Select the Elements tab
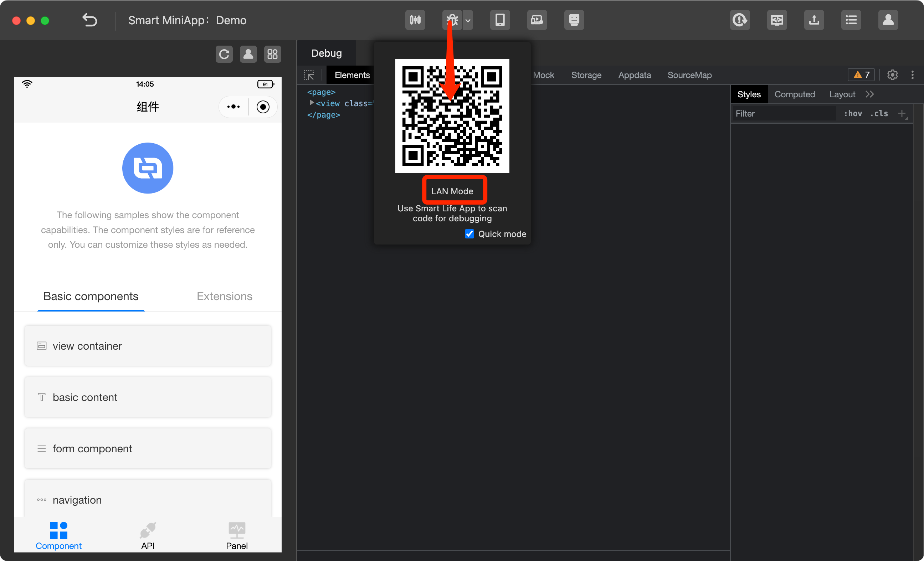This screenshot has height=561, width=924. (352, 75)
